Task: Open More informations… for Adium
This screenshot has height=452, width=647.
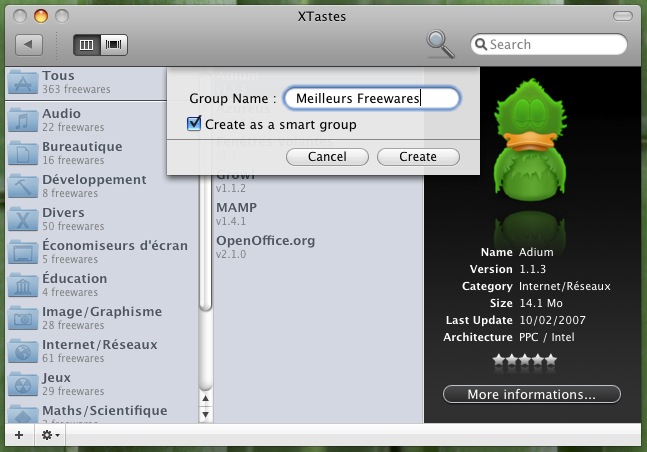Action: pyautogui.click(x=531, y=394)
